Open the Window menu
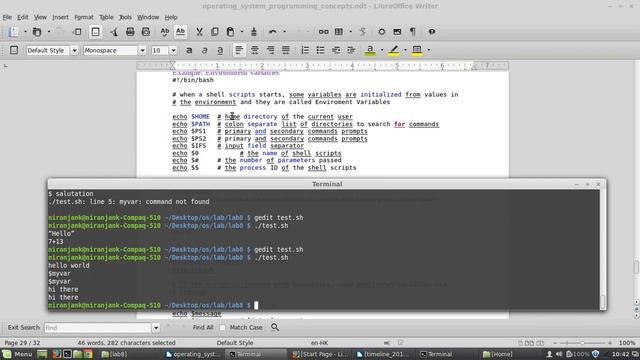The width and height of the screenshot is (640, 360). click(148, 17)
